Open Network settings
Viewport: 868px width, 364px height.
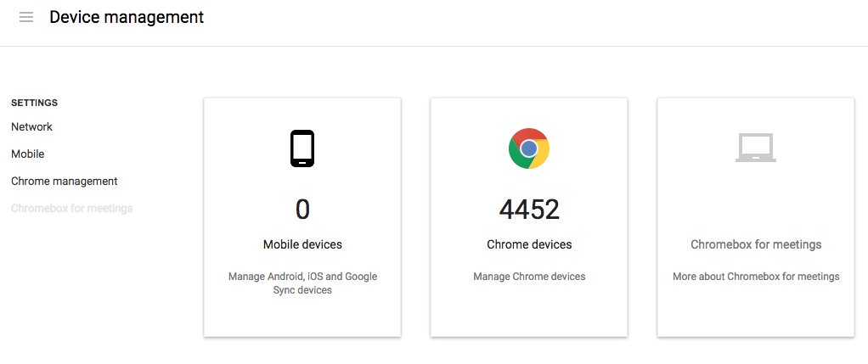coord(31,126)
